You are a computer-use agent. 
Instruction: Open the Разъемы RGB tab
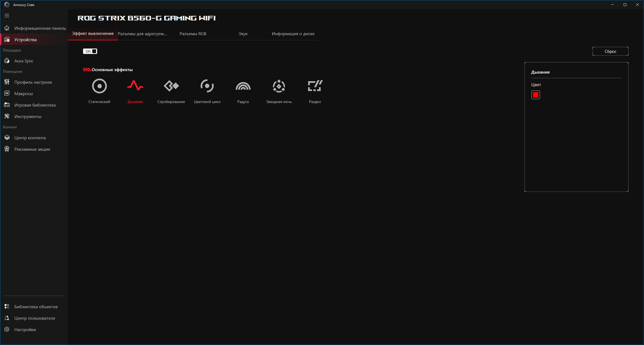[x=193, y=34]
